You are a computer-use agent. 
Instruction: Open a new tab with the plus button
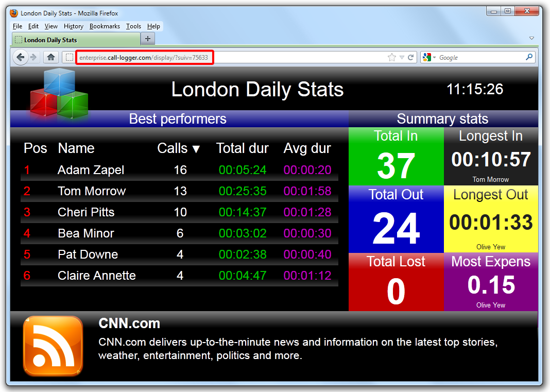(148, 39)
